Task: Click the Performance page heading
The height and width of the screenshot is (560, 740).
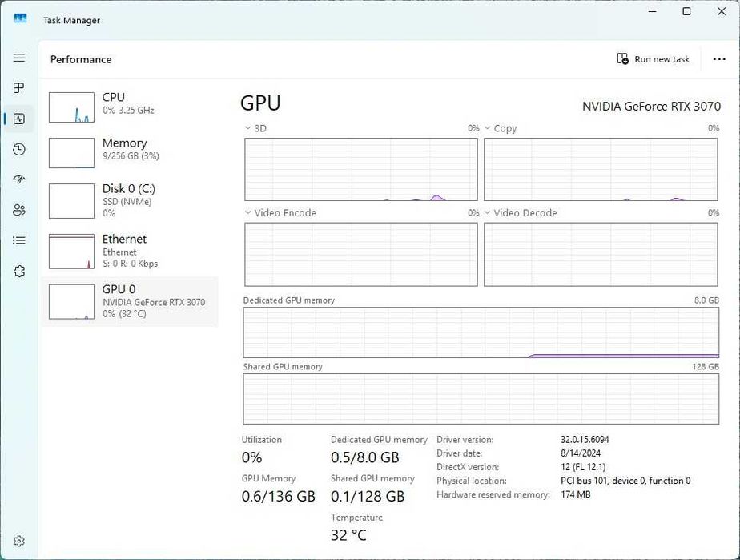Action: 81,59
